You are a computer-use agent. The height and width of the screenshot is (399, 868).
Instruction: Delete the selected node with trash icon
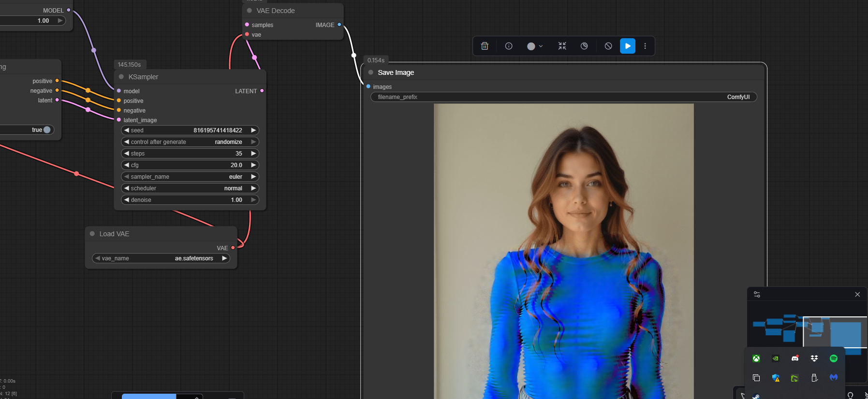click(485, 46)
